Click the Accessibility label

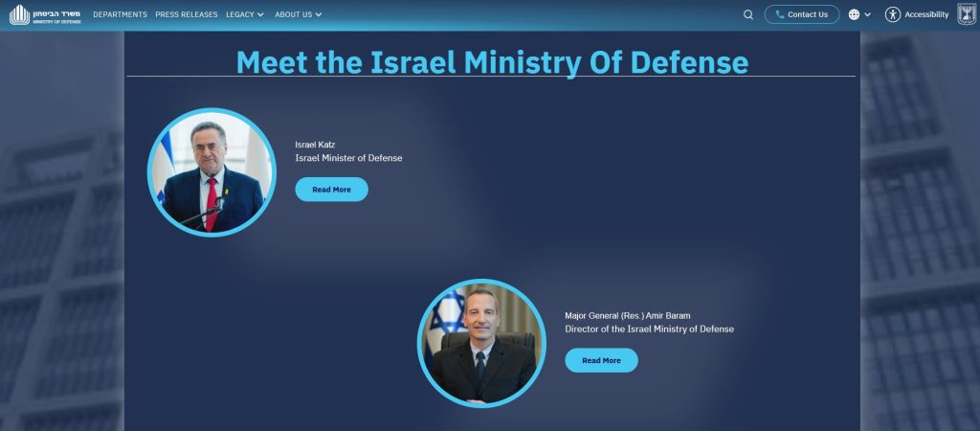click(926, 14)
